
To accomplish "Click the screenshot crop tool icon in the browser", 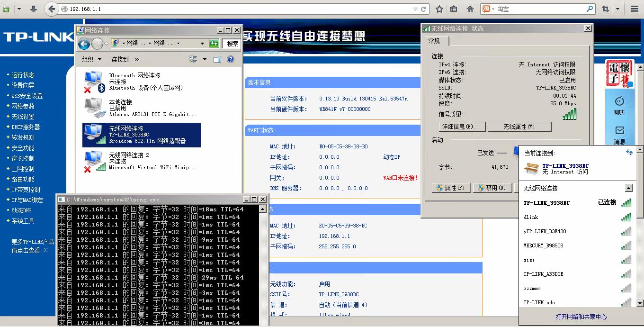I will 605,9.
